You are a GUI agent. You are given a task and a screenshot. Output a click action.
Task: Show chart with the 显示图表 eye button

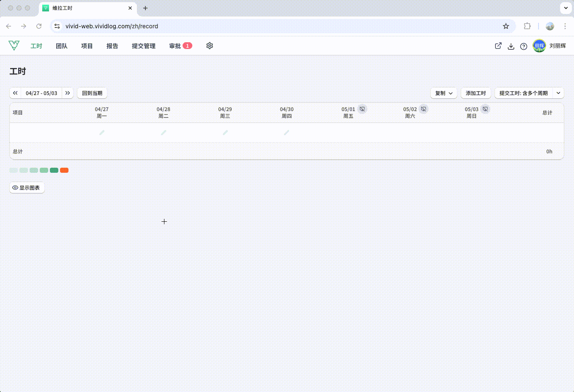(27, 188)
